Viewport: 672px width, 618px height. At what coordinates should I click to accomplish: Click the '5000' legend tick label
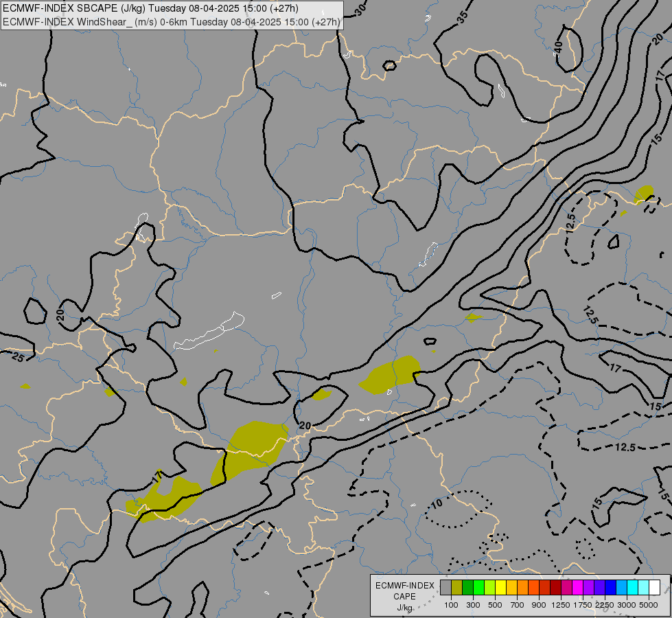[x=649, y=605]
